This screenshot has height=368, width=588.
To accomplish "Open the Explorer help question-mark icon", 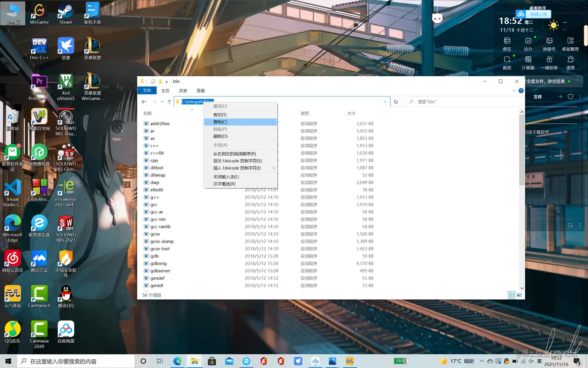I will (x=521, y=91).
